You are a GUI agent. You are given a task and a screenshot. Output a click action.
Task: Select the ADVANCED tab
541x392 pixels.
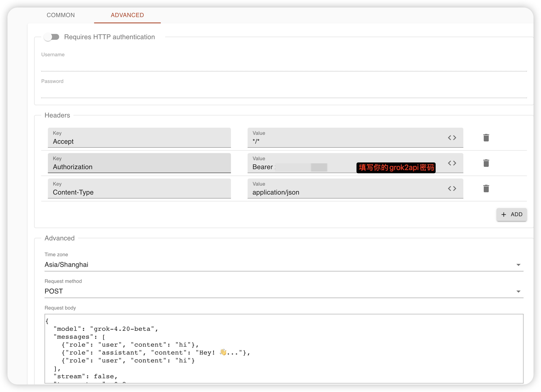click(x=127, y=15)
